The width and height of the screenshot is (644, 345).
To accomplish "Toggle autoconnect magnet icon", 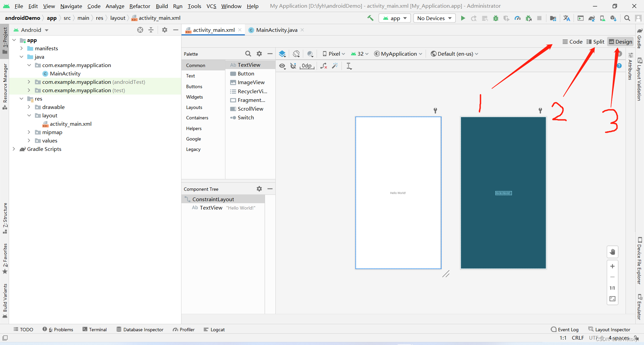I will coord(293,66).
